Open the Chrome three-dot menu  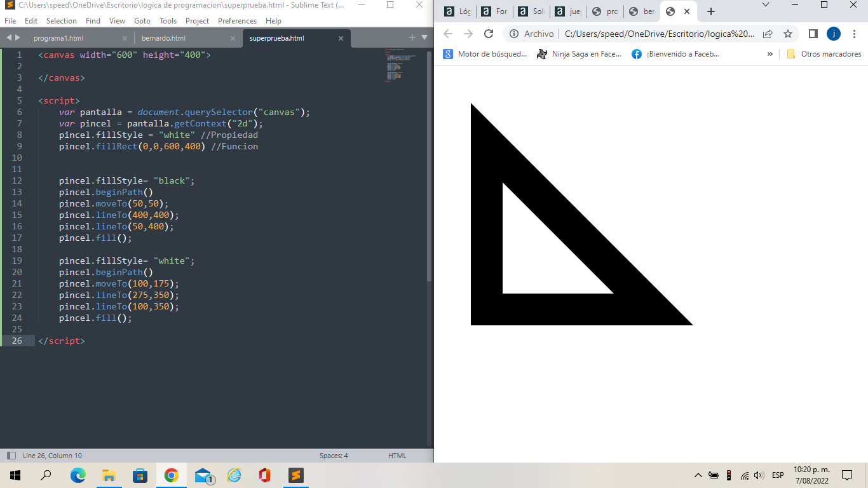click(853, 34)
